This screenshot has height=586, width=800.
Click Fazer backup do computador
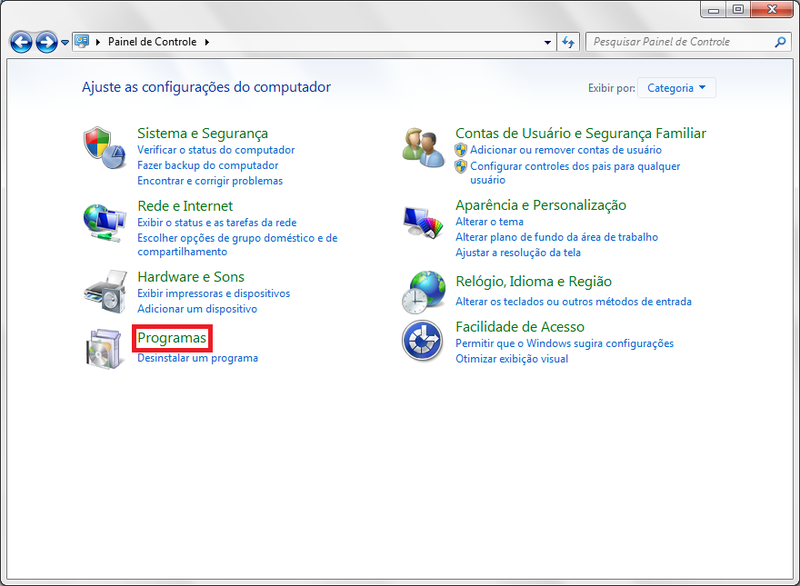207,165
